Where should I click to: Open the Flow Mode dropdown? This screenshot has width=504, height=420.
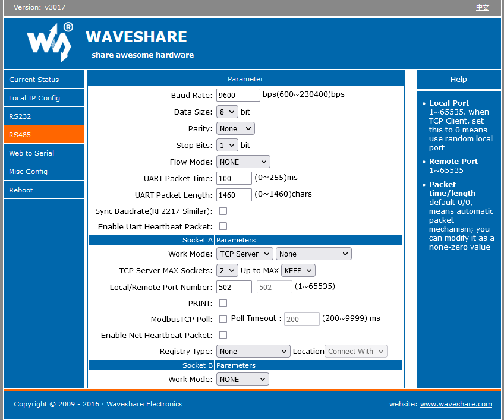coord(243,162)
